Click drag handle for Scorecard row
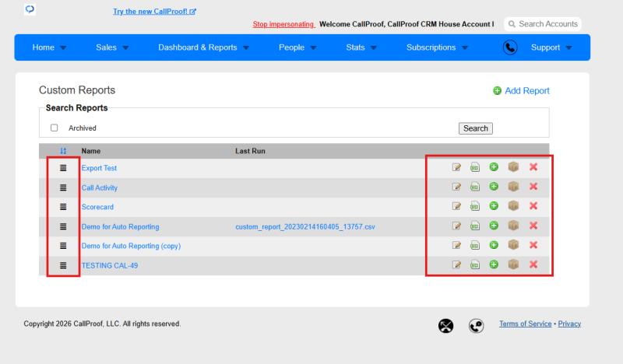623x364 pixels. coord(63,207)
